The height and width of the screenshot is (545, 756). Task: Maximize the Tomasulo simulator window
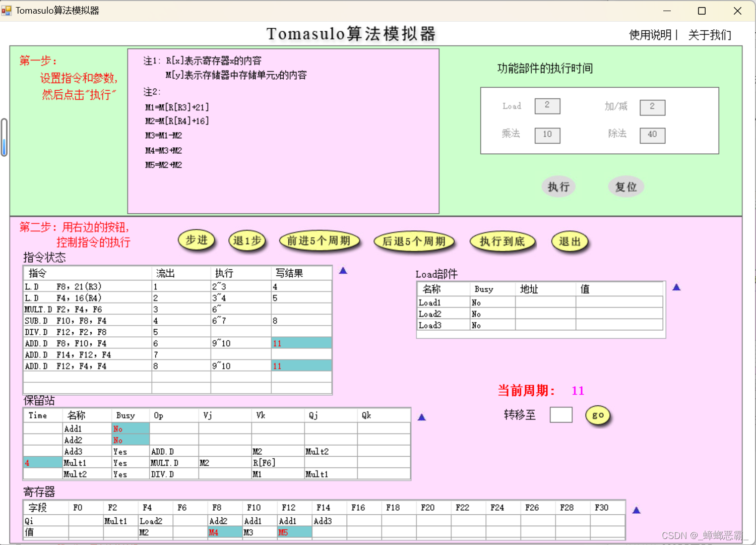702,11
